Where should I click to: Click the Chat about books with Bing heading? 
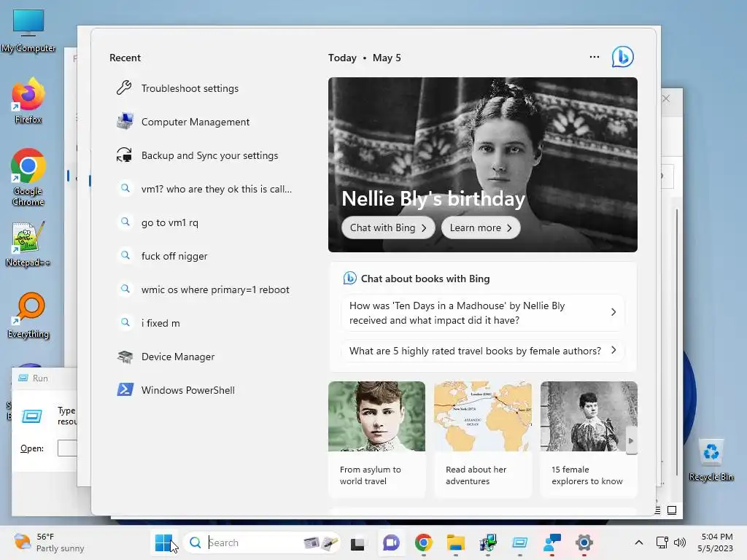tap(425, 279)
